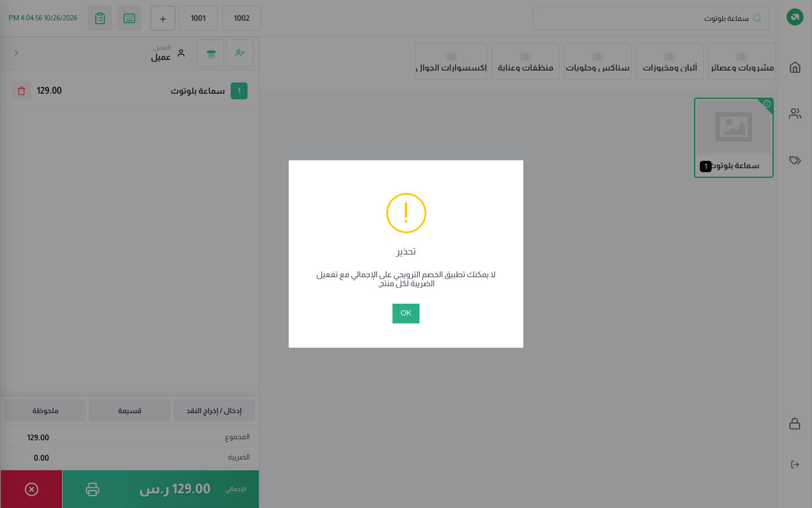Click the red cancel order button

32,489
